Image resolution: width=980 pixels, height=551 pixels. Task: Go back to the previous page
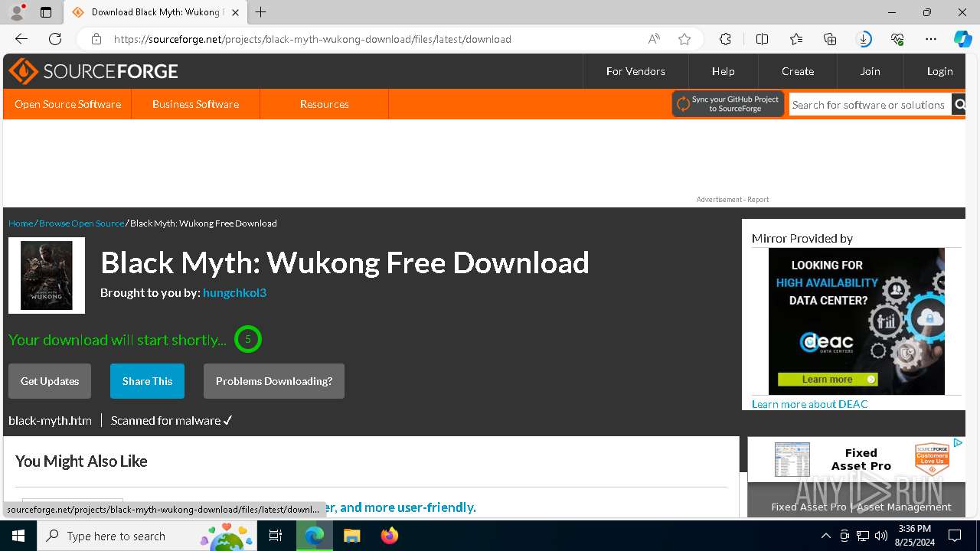pos(21,39)
